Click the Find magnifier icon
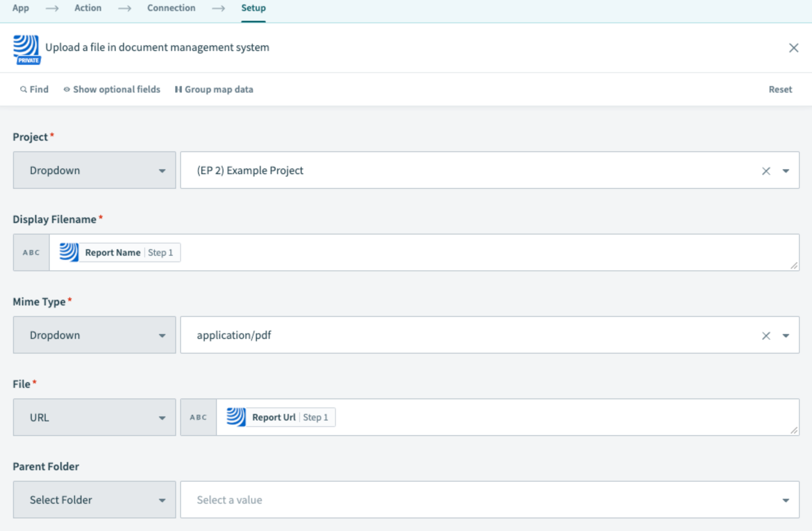The image size is (812, 531). pyautogui.click(x=24, y=89)
